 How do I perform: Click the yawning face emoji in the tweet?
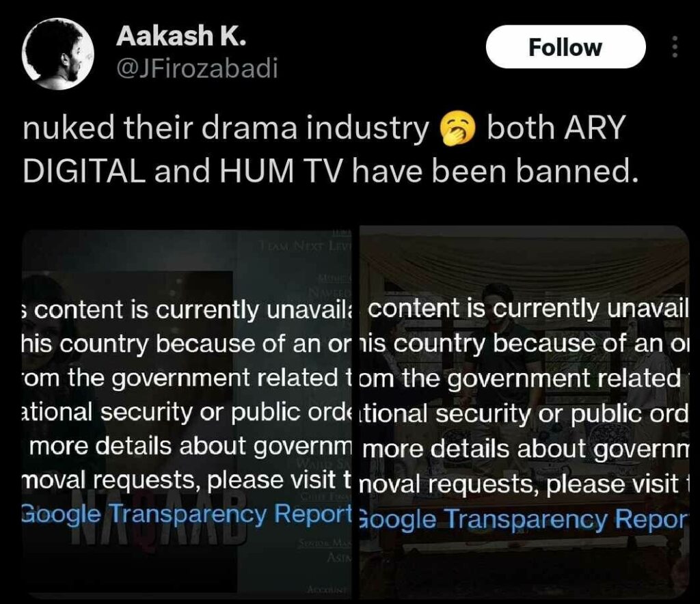point(457,129)
